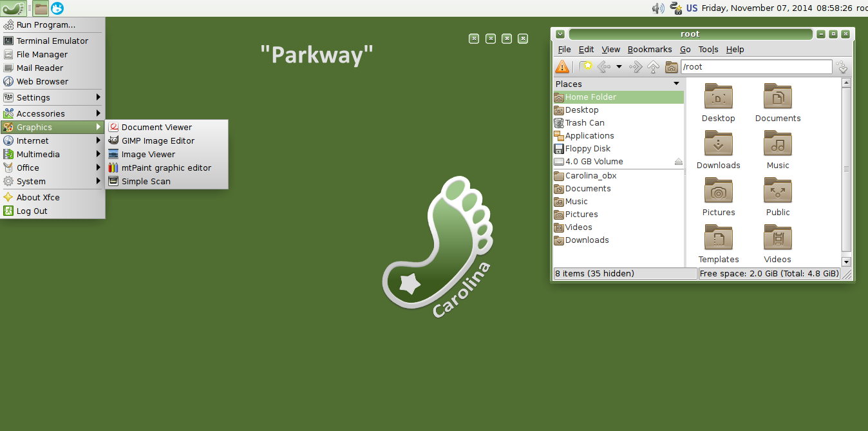
Task: Expand the Accessories submenu
Action: 52,113
